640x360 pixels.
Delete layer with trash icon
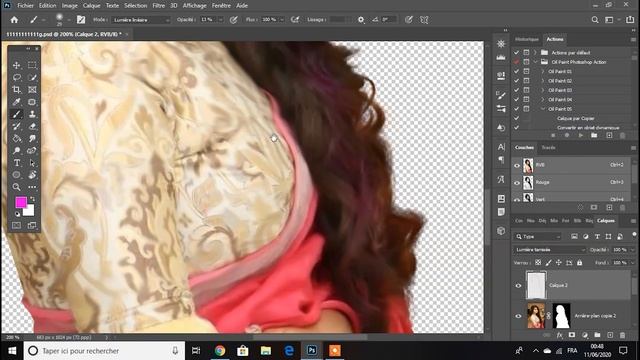[x=622, y=335]
